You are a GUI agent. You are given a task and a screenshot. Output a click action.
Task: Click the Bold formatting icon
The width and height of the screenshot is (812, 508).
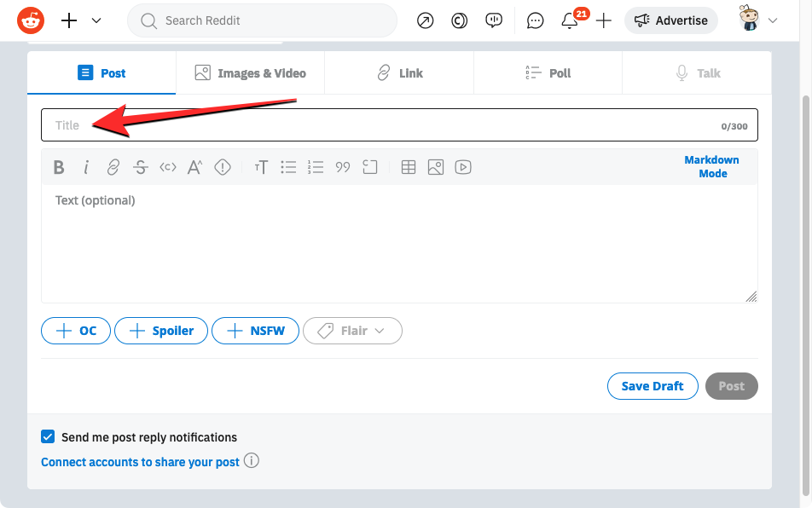click(x=59, y=167)
